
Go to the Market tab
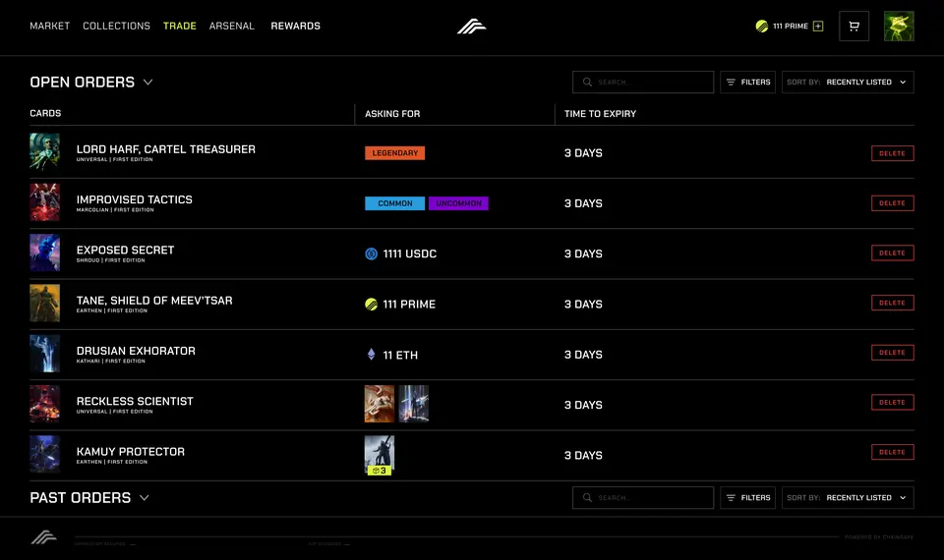(50, 26)
